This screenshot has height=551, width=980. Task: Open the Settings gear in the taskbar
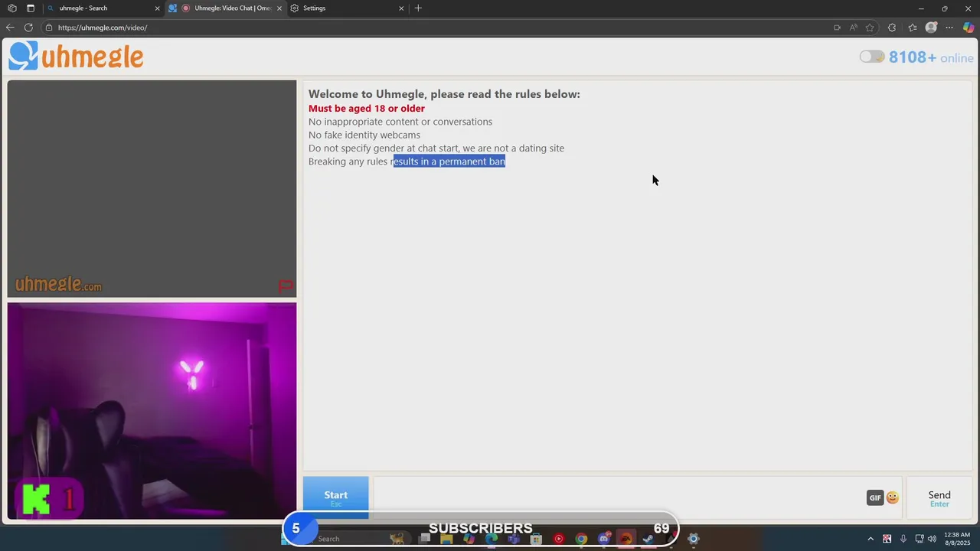tap(693, 539)
